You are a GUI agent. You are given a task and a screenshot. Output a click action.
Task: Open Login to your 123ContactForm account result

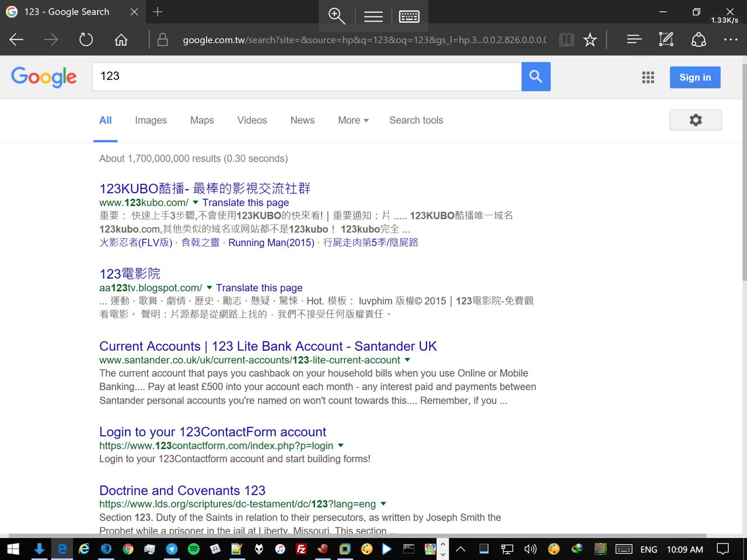[x=212, y=432]
